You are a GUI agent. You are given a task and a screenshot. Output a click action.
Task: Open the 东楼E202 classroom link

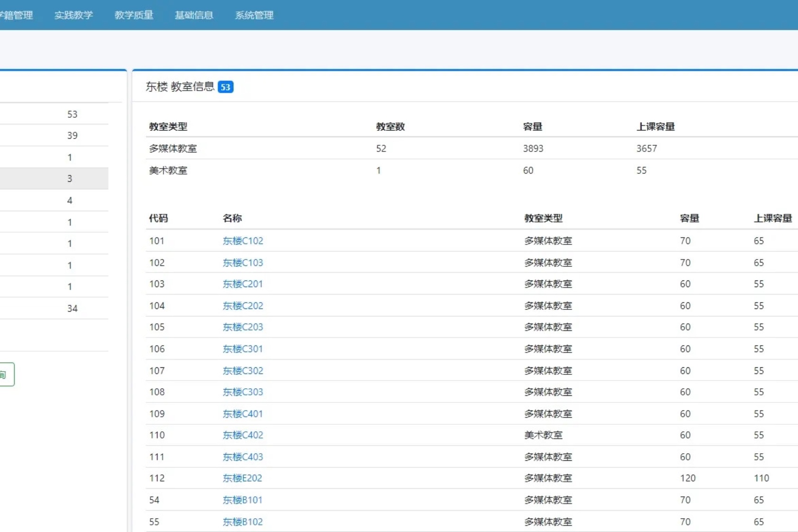click(x=242, y=478)
